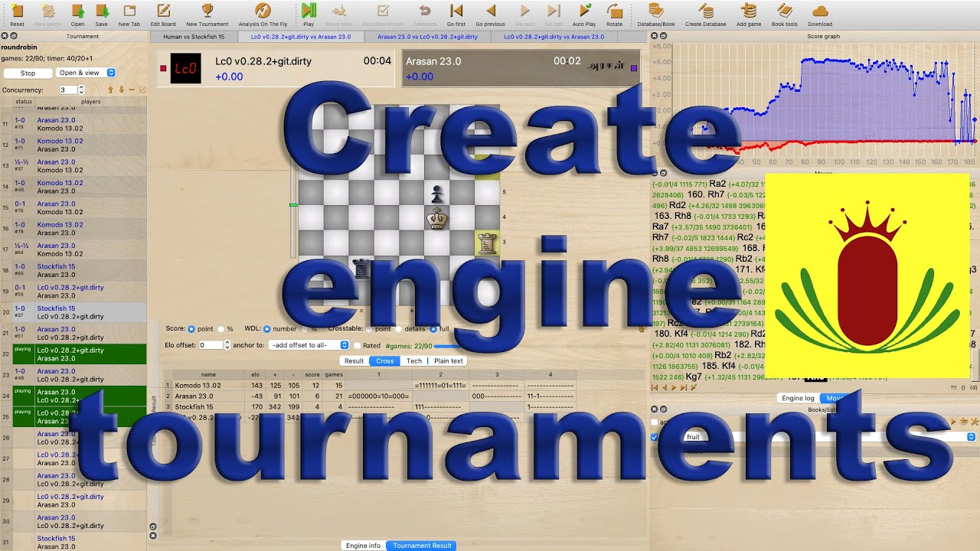Click Stockfish 15 row in crosstable
The image size is (980, 551).
pyautogui.click(x=370, y=406)
